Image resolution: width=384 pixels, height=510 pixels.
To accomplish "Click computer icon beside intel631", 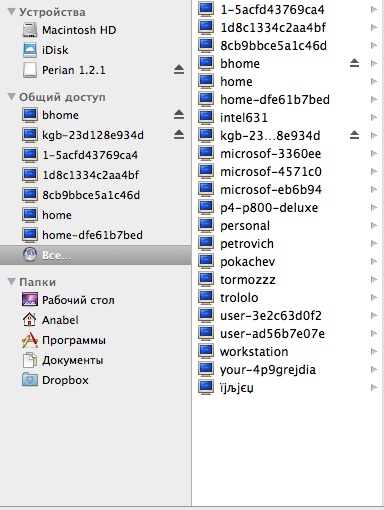I will point(206,117).
